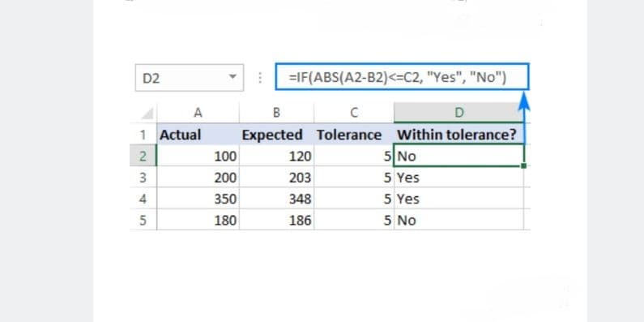Click the formula bar with IF formula

click(402, 76)
